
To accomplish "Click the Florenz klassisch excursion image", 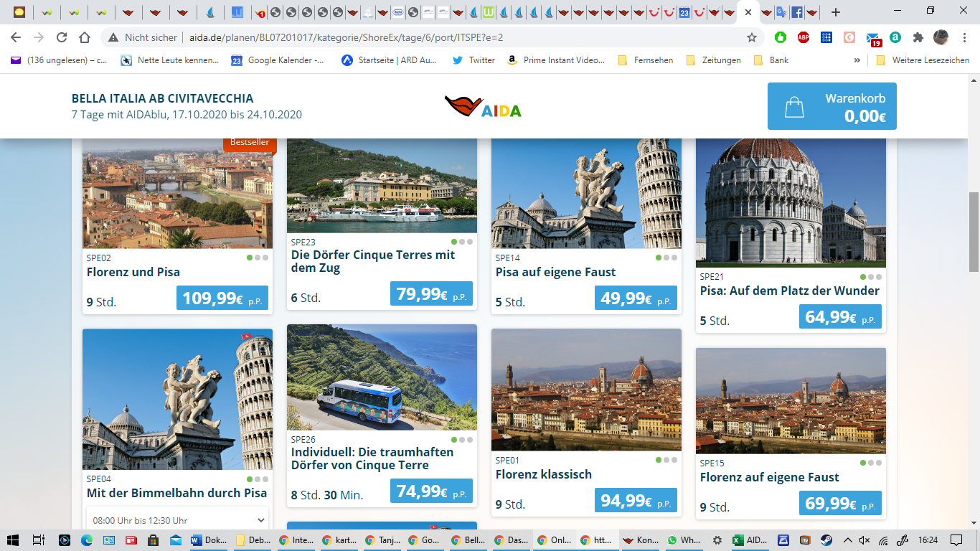I will (x=586, y=390).
